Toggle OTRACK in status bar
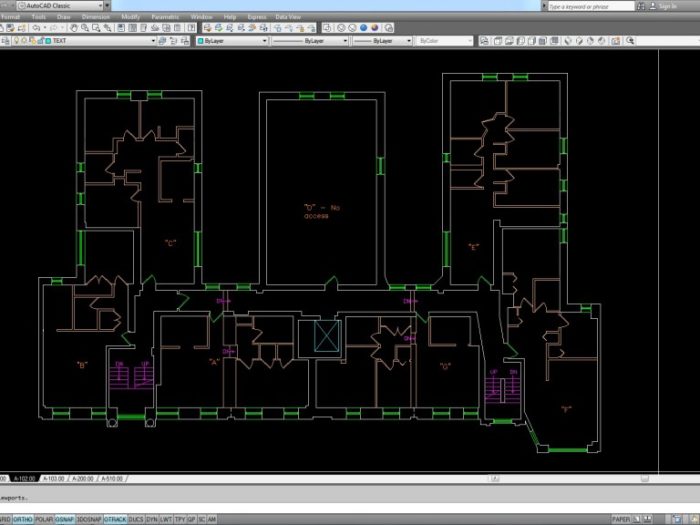Viewport: 700px width, 525px height. tap(115, 519)
